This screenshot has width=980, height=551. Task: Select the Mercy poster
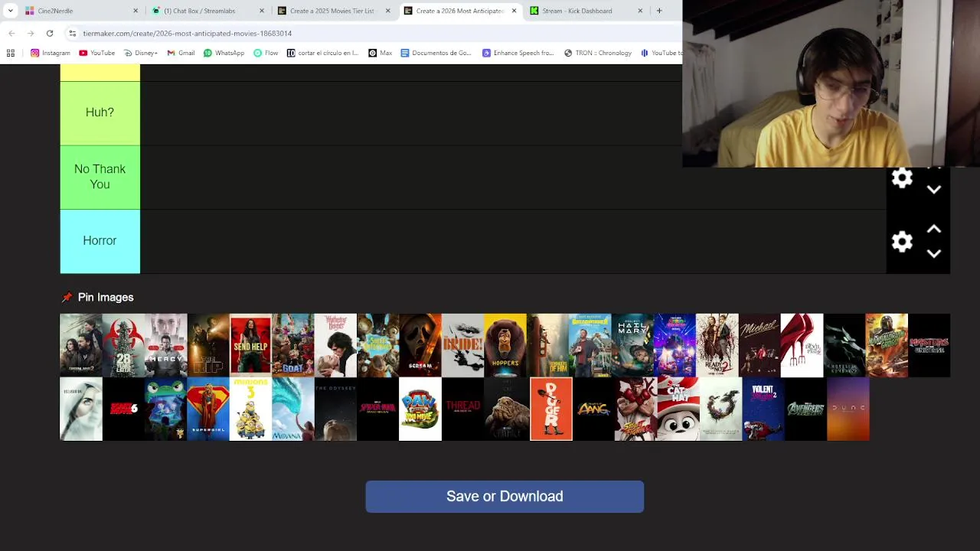pos(165,345)
